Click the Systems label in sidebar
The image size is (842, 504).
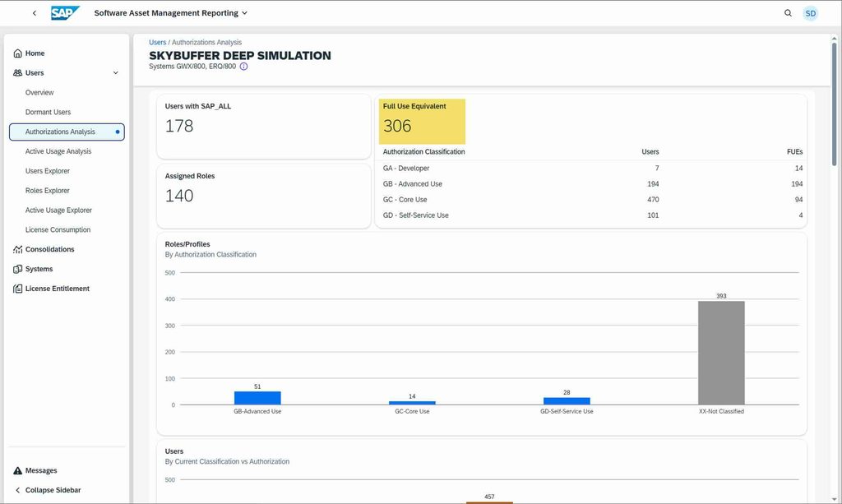click(x=39, y=269)
